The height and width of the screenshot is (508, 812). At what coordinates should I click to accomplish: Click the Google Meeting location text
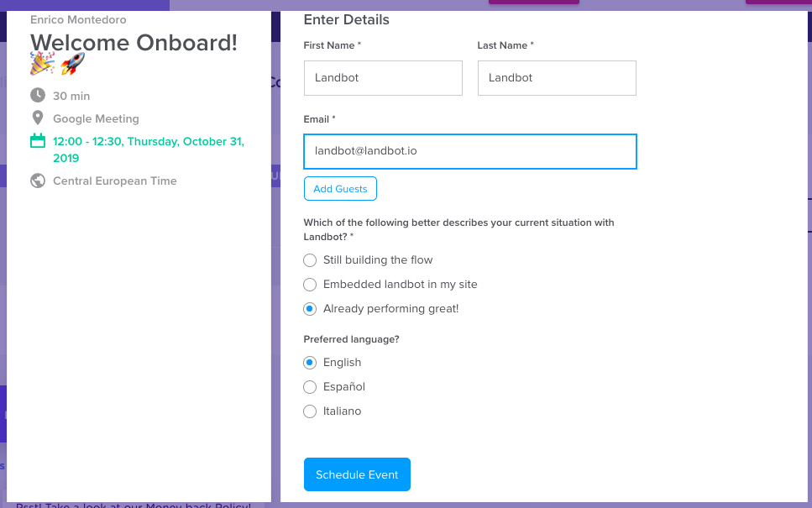96,118
